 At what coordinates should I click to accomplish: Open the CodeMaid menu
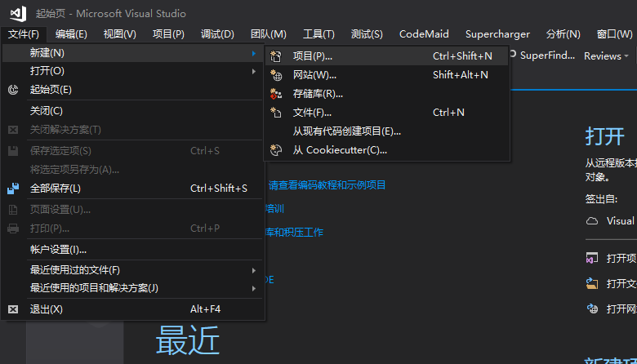[x=424, y=34]
